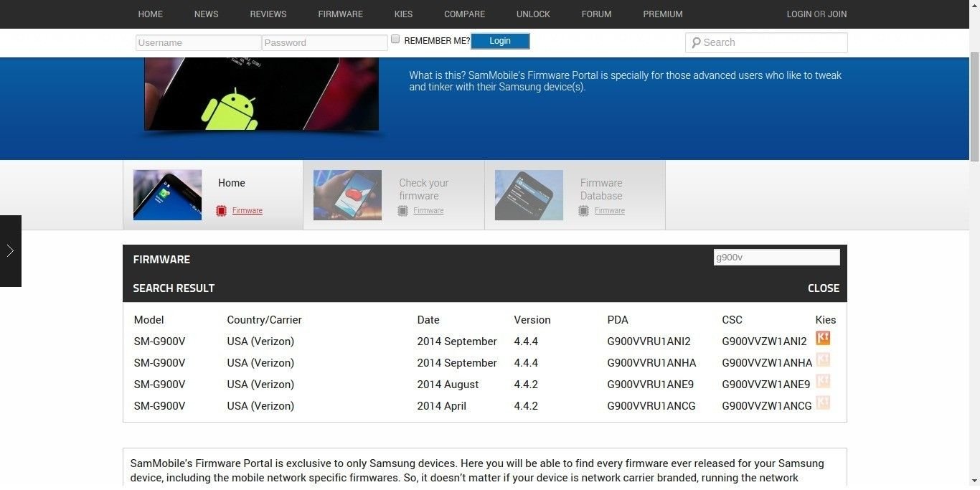The height and width of the screenshot is (490, 980).
Task: Open the UNLOCK page
Action: point(534,14)
